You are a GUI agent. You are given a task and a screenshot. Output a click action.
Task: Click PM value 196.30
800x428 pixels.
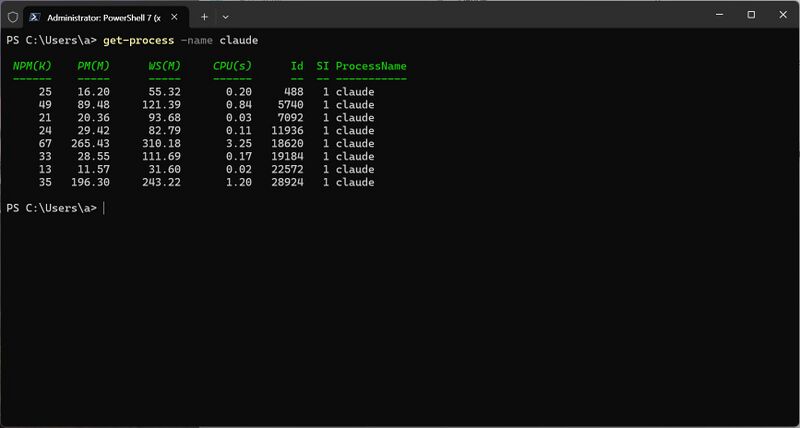point(90,182)
